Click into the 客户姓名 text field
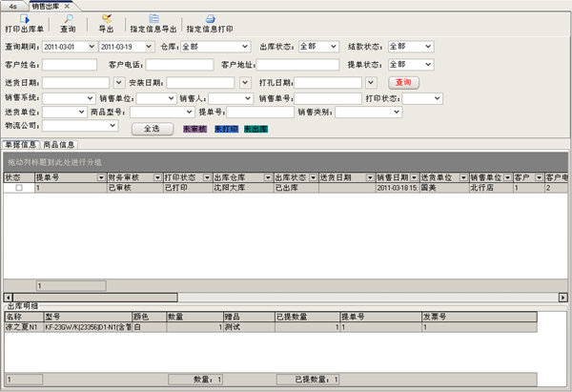Viewport: 572px width, 392px height. click(x=70, y=65)
